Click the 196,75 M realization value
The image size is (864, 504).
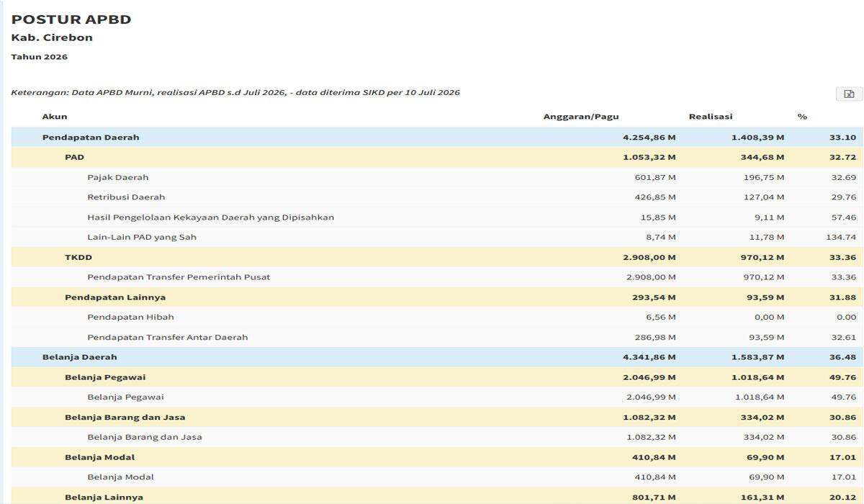pos(764,177)
